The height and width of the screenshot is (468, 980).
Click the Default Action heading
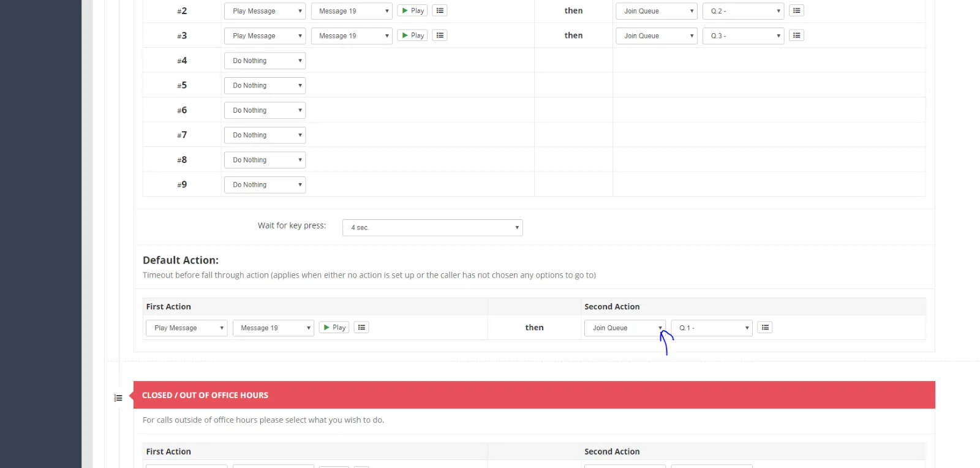181,260
